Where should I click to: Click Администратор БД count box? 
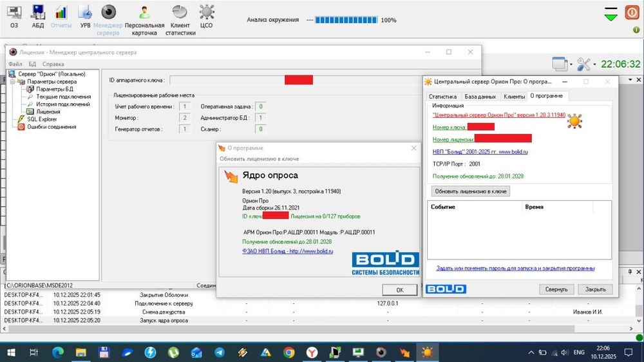coord(261,118)
